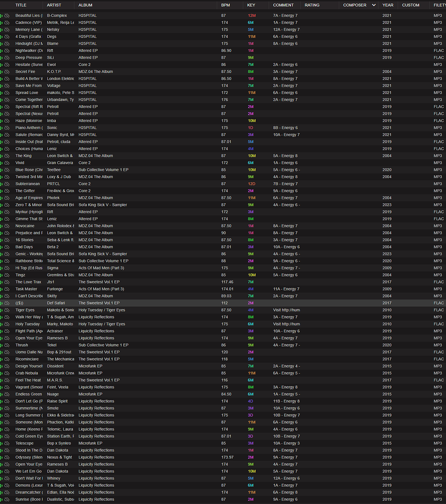Click the cloud icon on the "Sunrise" row
This screenshot has height=504, width=446.
(7, 499)
